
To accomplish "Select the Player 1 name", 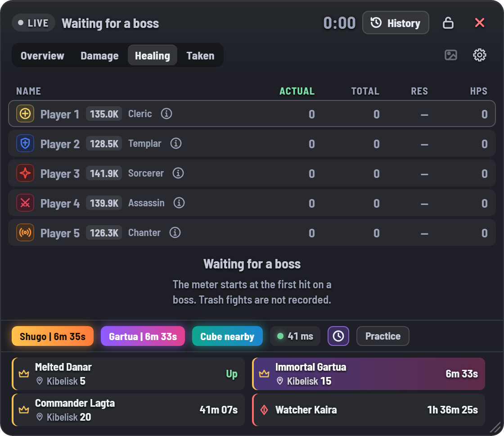I will pos(60,114).
